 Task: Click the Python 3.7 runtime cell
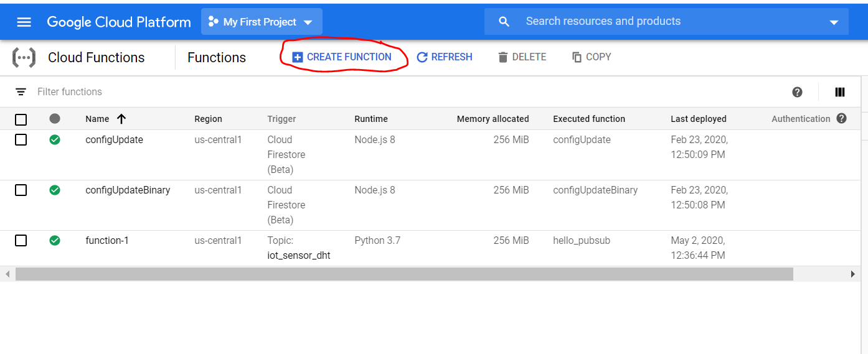pyautogui.click(x=377, y=240)
